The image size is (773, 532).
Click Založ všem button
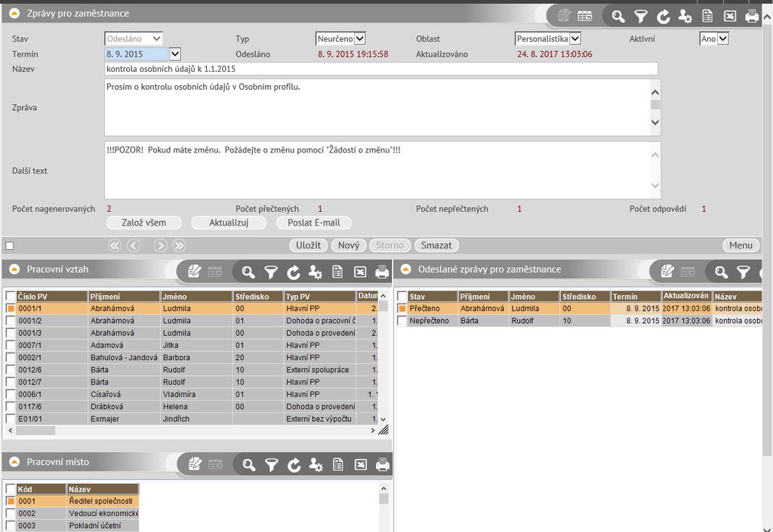[x=144, y=223]
